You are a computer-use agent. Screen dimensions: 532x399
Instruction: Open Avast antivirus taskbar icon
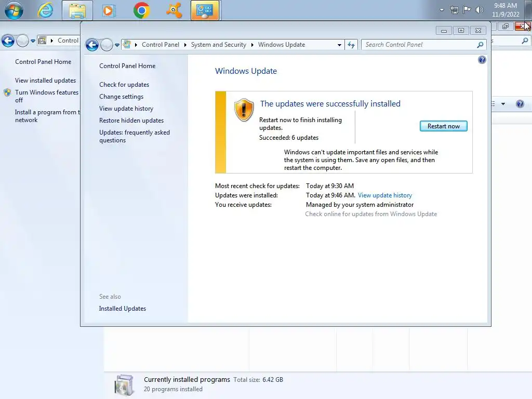click(174, 10)
